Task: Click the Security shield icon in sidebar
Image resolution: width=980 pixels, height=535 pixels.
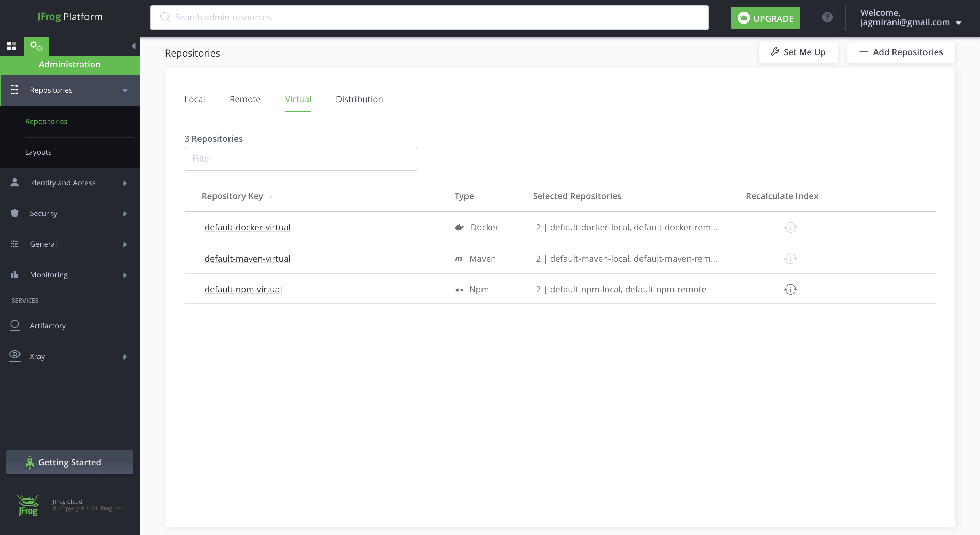Action: pyautogui.click(x=14, y=213)
